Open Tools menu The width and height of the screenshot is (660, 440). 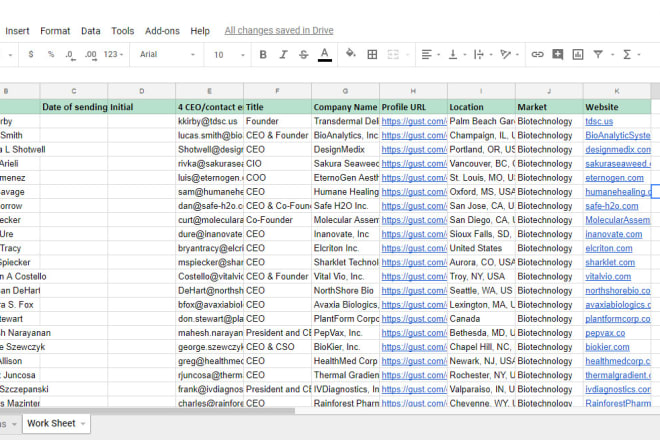click(x=122, y=31)
